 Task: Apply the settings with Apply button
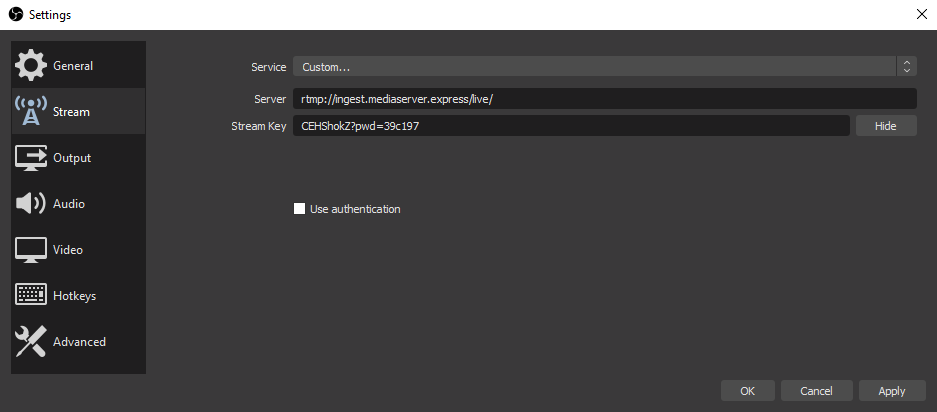click(x=892, y=391)
